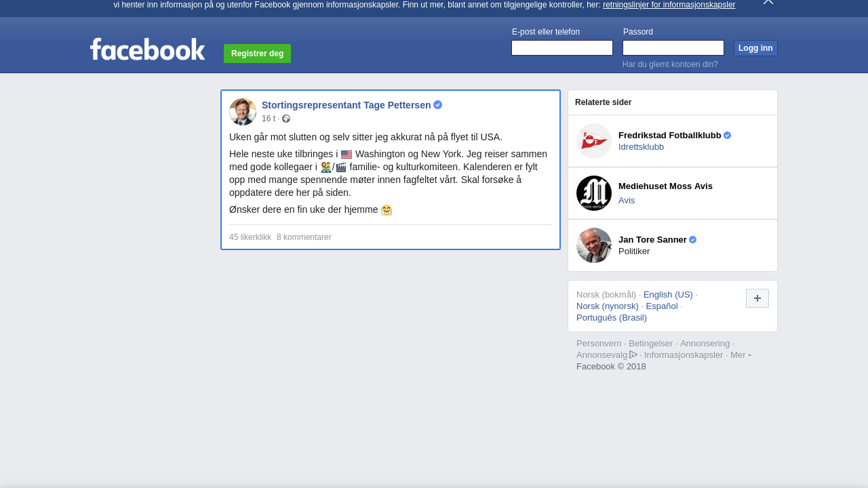The width and height of the screenshot is (868, 488).
Task: Click the Registrer deg button
Action: tap(257, 54)
